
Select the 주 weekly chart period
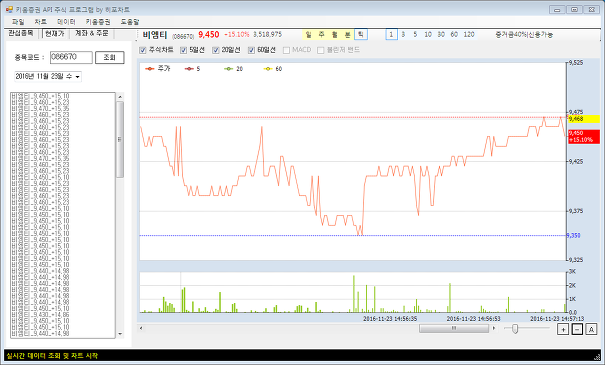tap(321, 35)
